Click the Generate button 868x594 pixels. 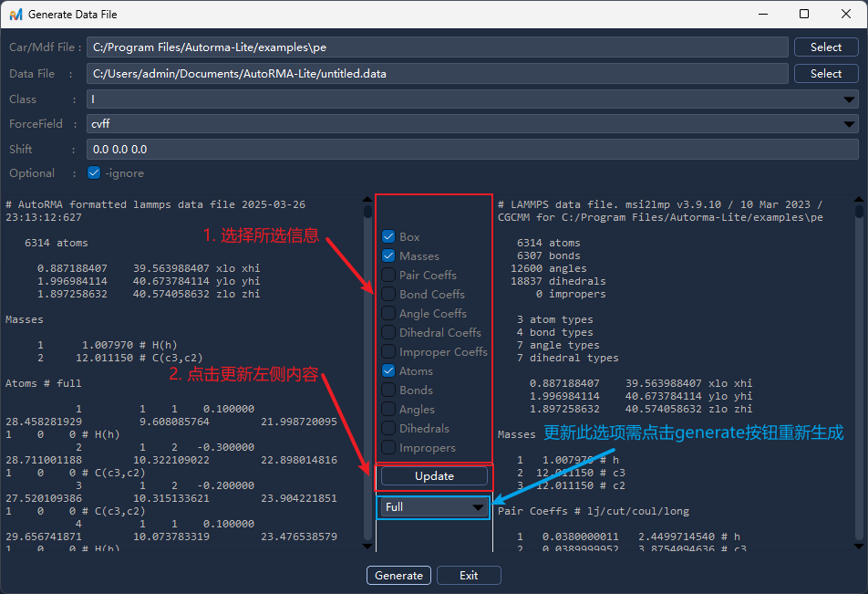point(398,576)
